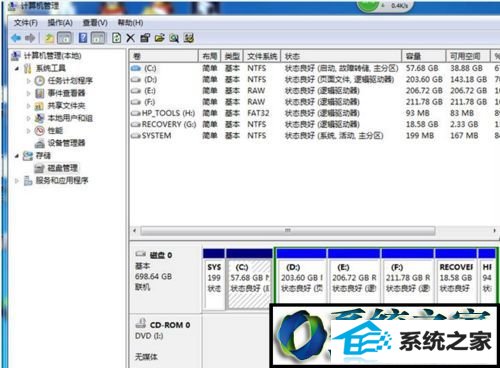Toggle the show/hide action pane icon
The width and height of the screenshot is (500, 368).
[x=98, y=38]
